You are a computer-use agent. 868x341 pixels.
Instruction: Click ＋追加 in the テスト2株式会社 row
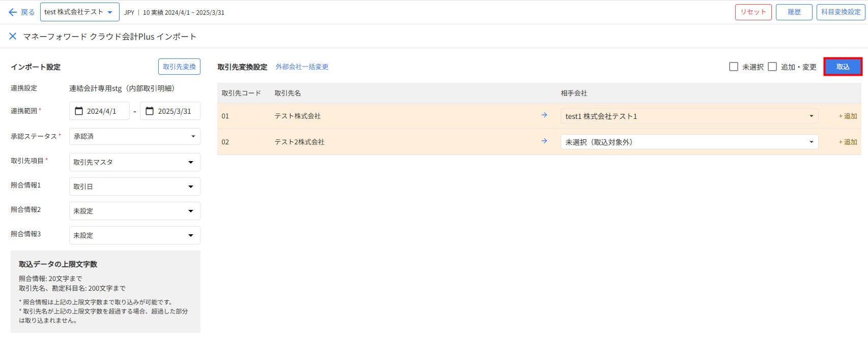click(848, 142)
